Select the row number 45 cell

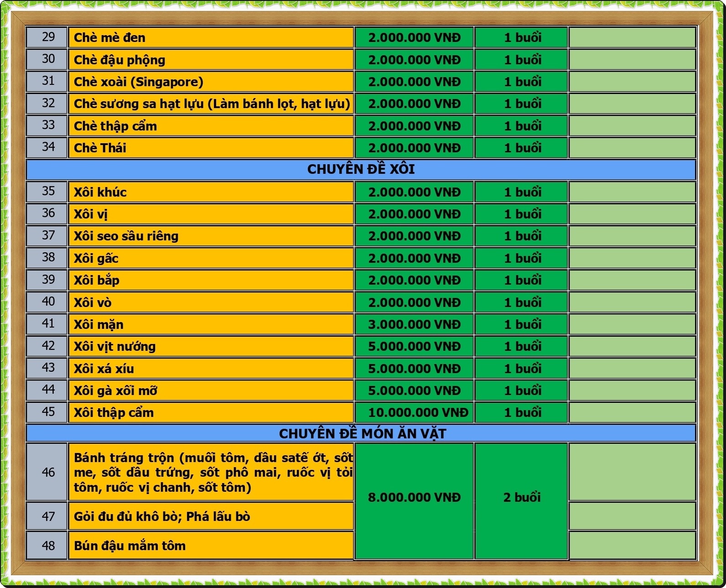(47, 412)
